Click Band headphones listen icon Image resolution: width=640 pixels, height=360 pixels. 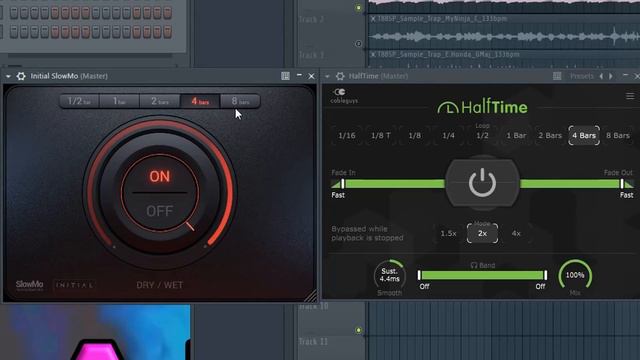[x=473, y=265]
